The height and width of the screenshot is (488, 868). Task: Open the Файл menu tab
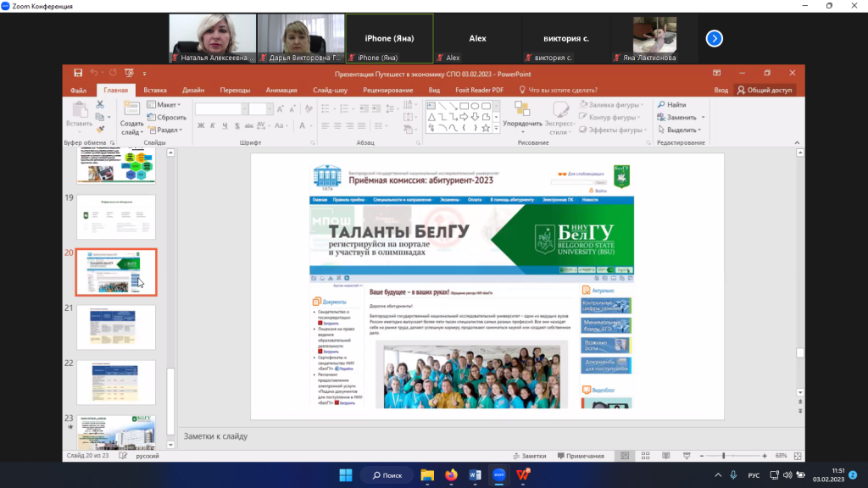pyautogui.click(x=78, y=90)
